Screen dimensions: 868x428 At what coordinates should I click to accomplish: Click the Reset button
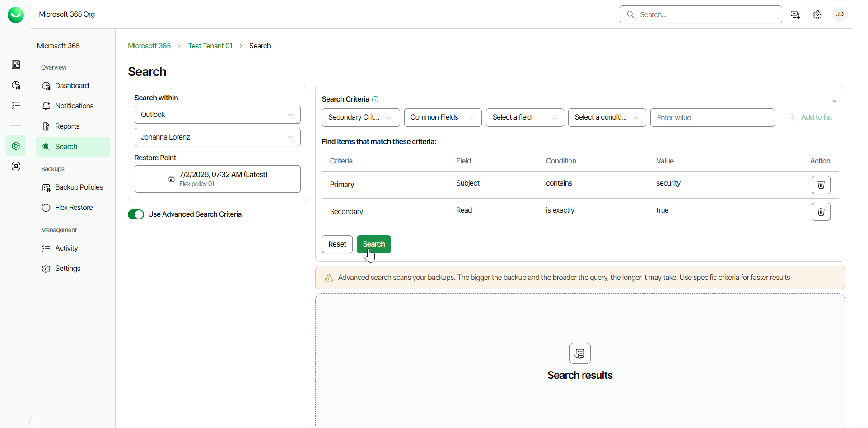337,244
